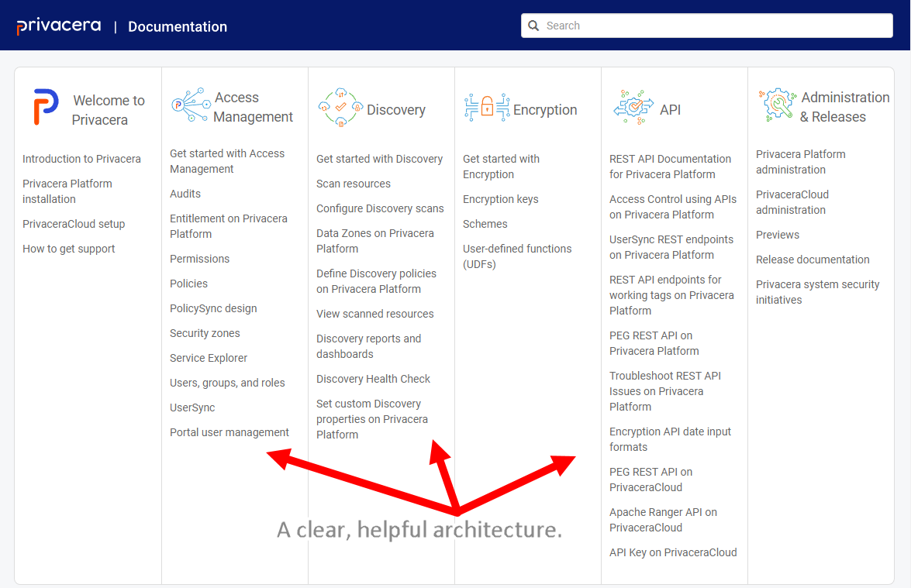Open the Documentation header link
This screenshot has width=911, height=588.
(178, 27)
